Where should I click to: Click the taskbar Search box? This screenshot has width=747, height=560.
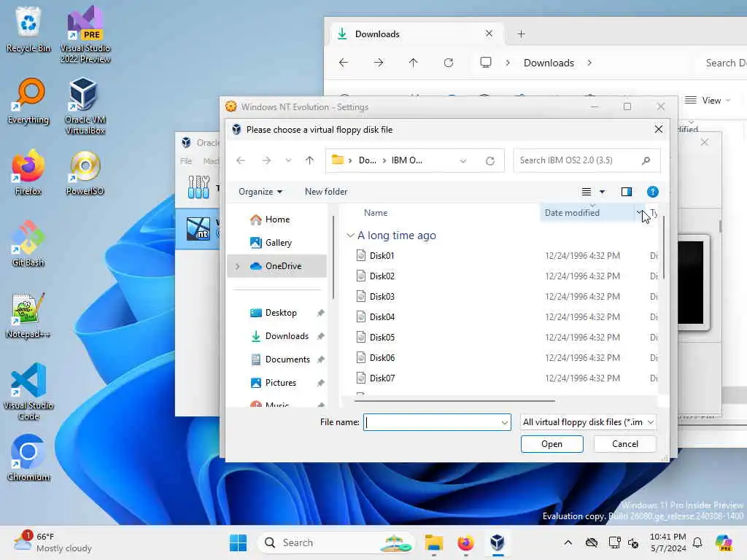336,542
